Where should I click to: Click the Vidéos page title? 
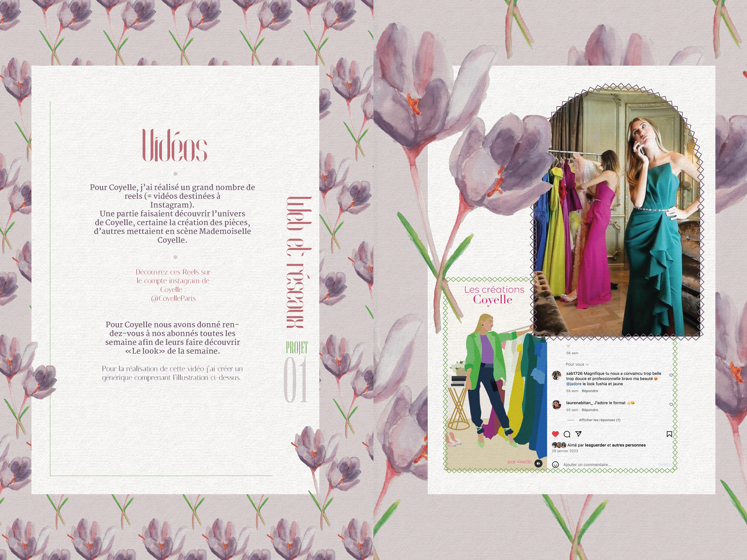click(x=174, y=145)
